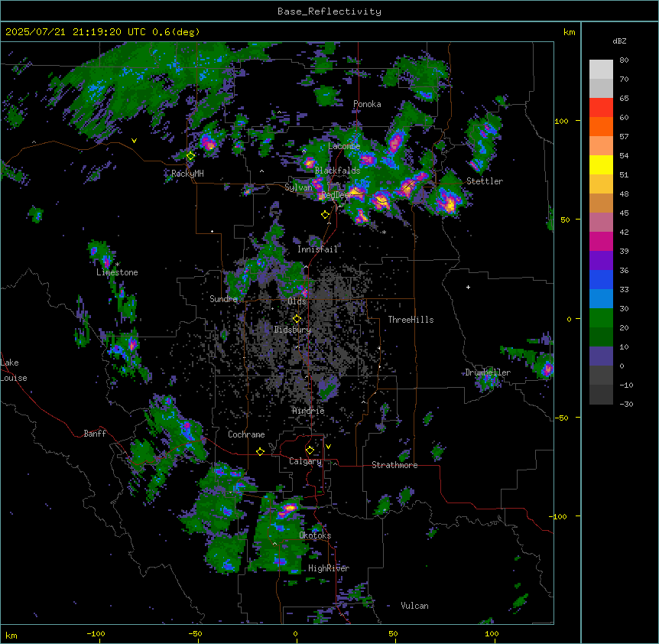Click the yellow diamond marker below Cochrane
Viewport: 659px width, 644px height.
coord(260,451)
